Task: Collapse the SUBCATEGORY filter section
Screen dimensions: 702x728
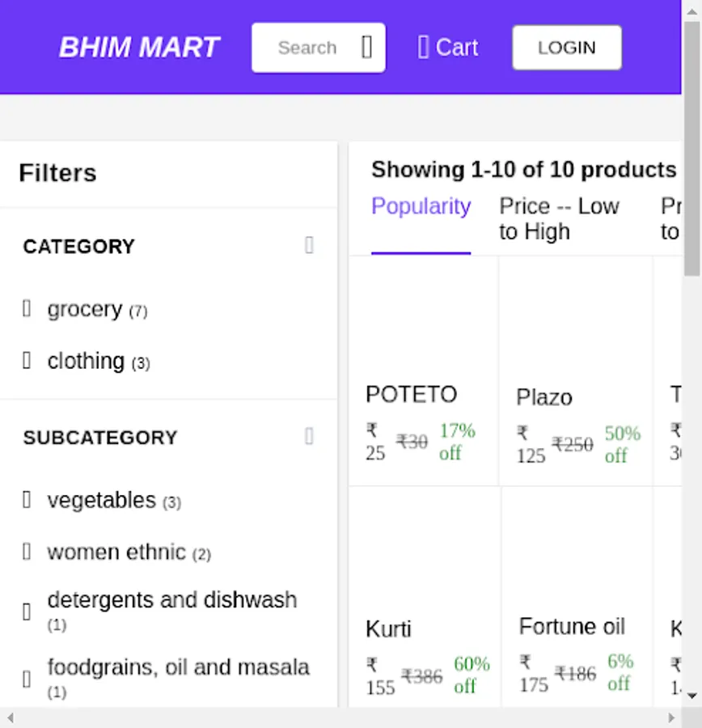Action: 309,437
